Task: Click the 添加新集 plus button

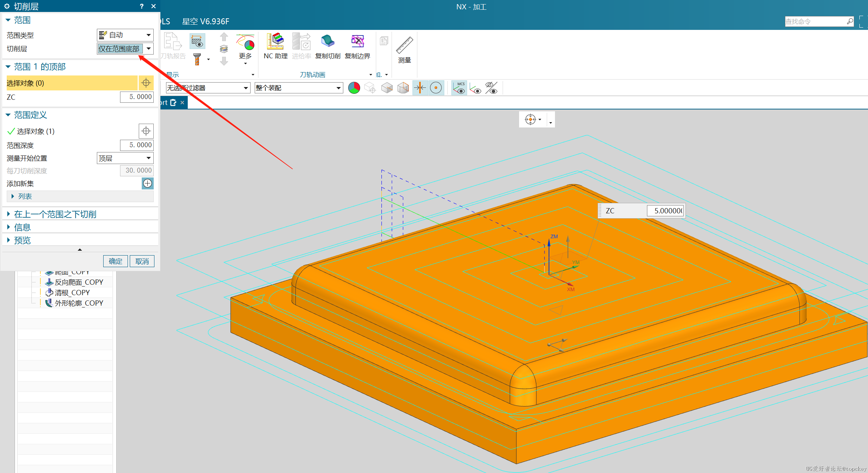Action: coord(148,183)
